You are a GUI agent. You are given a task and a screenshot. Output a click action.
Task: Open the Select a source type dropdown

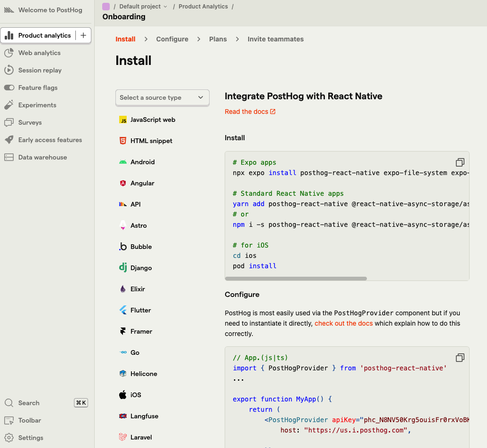coord(162,97)
